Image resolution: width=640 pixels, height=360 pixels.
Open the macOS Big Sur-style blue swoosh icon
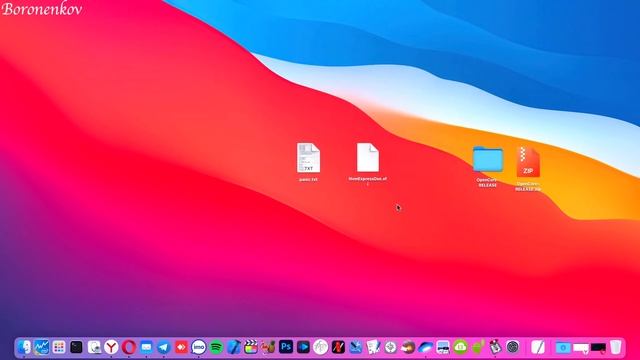coord(425,347)
